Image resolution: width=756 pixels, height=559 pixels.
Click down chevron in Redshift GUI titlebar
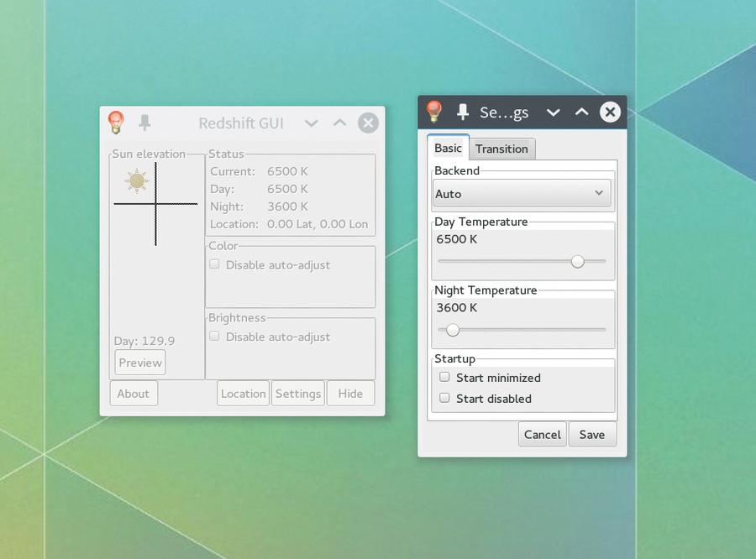tap(312, 123)
